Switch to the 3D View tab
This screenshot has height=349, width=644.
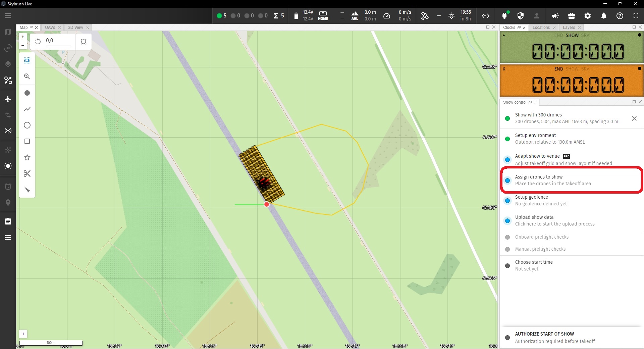click(x=75, y=28)
